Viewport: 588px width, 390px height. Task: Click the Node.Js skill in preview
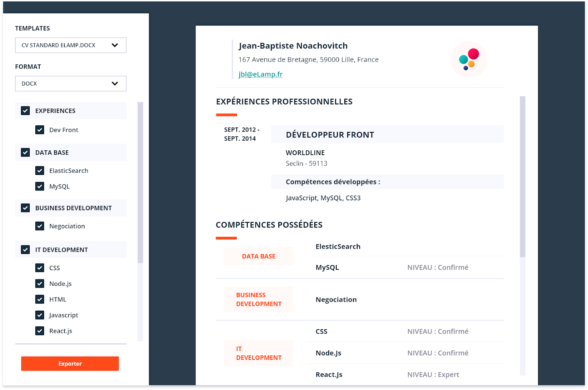pyautogui.click(x=329, y=353)
